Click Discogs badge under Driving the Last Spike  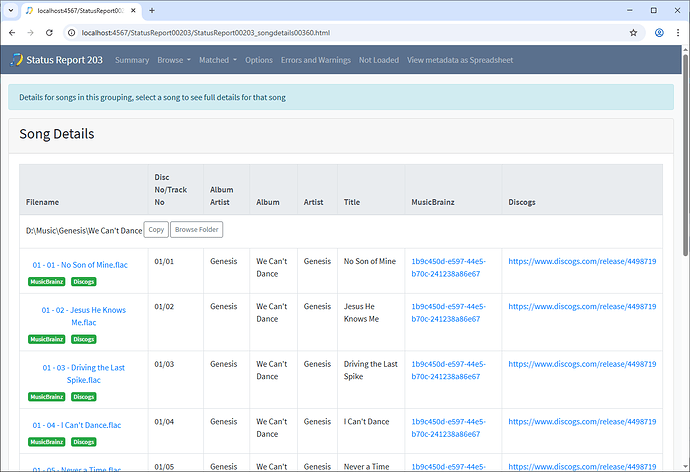tap(84, 397)
